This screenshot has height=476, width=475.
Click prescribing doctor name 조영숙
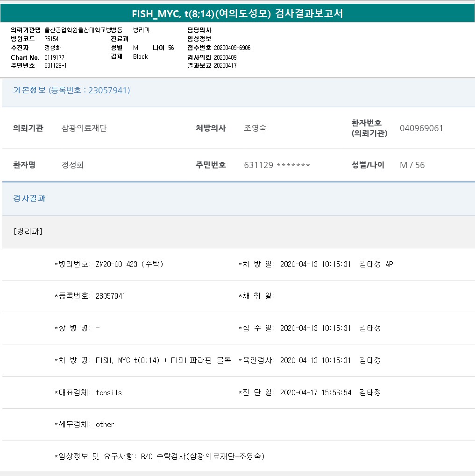pos(255,128)
